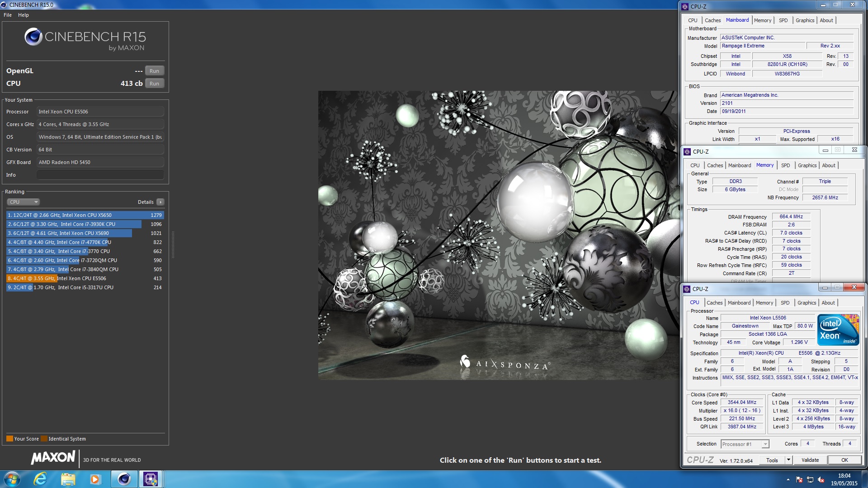Screen dimensions: 868x488
Task: Open Graphics tab in bottom CPU-Z window
Action: [807, 303]
